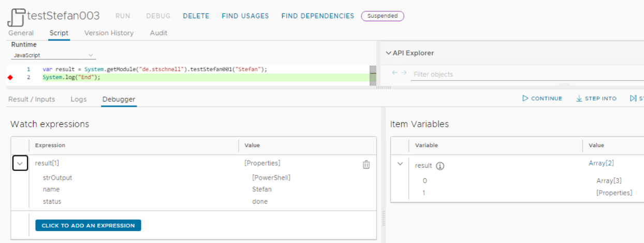Switch to the General tab
Viewport: 644px width, 243px height.
click(21, 33)
